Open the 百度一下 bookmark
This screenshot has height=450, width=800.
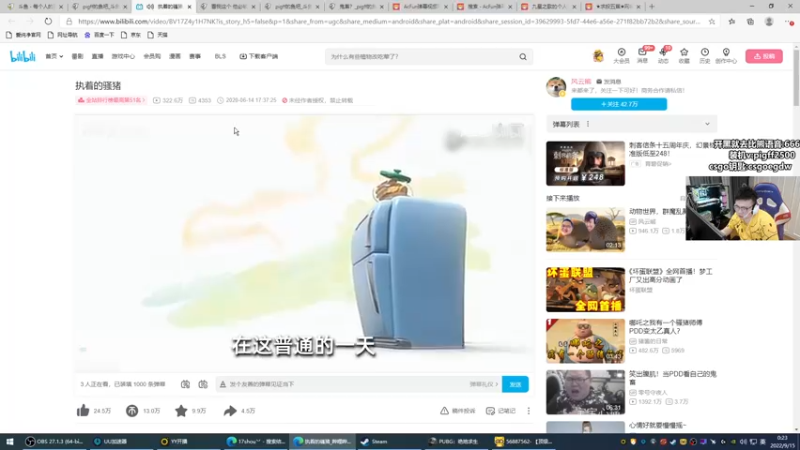click(99, 35)
